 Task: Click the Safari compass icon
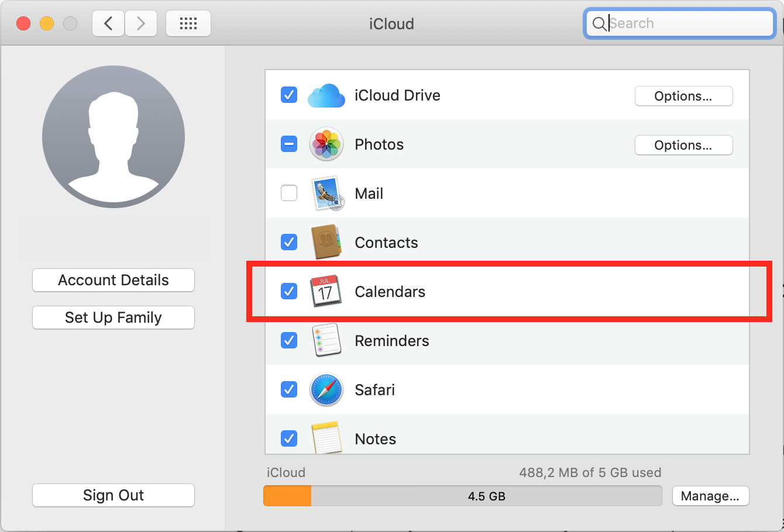pos(326,389)
